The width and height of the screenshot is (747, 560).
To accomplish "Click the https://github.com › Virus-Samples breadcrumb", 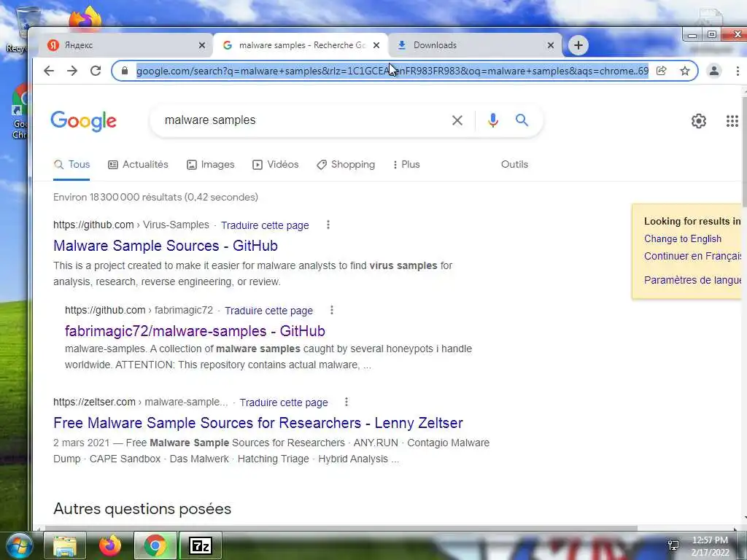I will point(131,225).
